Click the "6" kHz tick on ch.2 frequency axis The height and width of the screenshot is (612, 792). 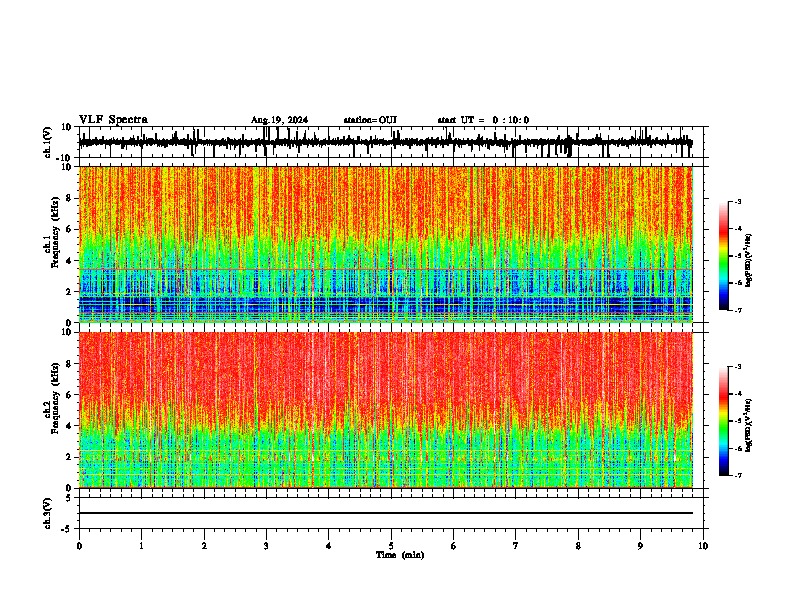point(69,395)
